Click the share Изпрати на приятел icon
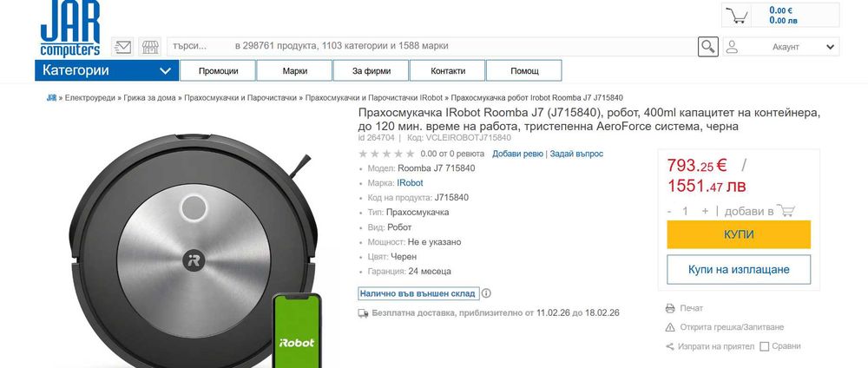Viewport: 868px width, 368px height. [670, 346]
